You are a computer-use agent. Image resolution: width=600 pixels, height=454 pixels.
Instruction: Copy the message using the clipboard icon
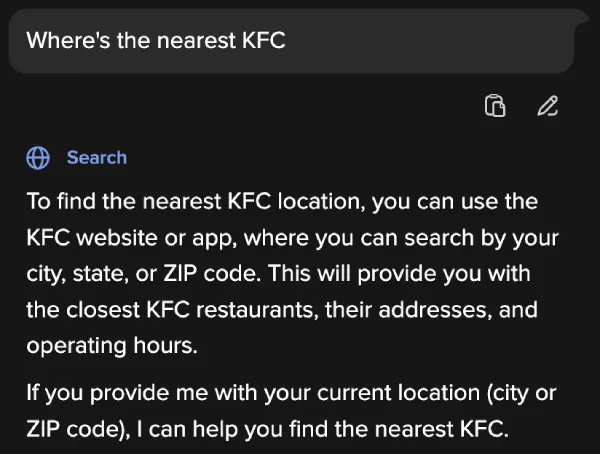[495, 105]
